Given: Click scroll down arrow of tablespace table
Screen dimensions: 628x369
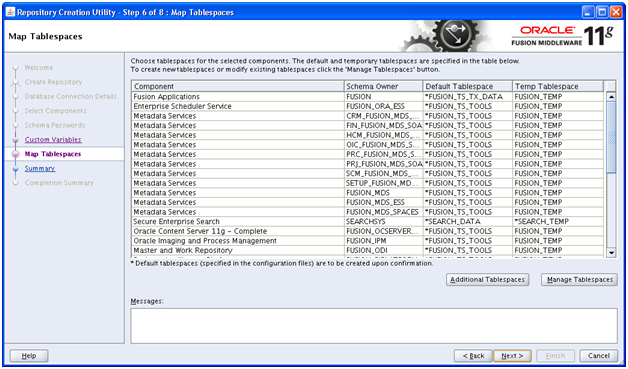Looking at the screenshot, I should pyautogui.click(x=611, y=252).
